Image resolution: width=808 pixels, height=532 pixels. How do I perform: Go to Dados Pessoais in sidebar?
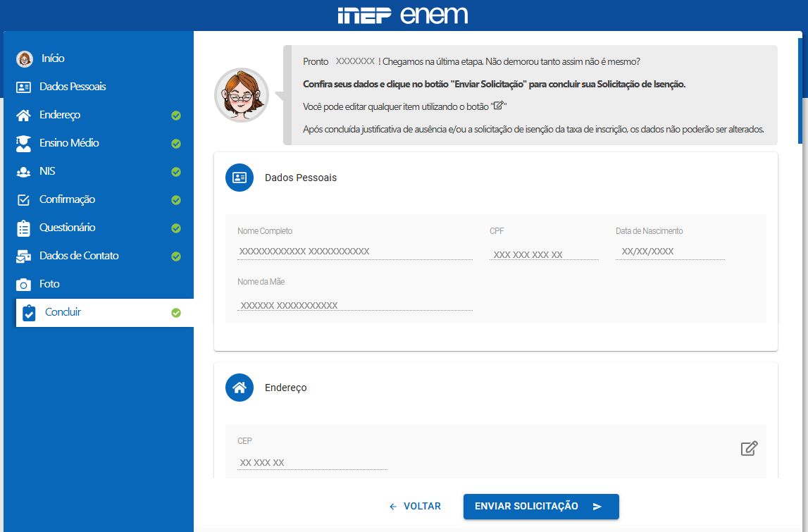(73, 87)
